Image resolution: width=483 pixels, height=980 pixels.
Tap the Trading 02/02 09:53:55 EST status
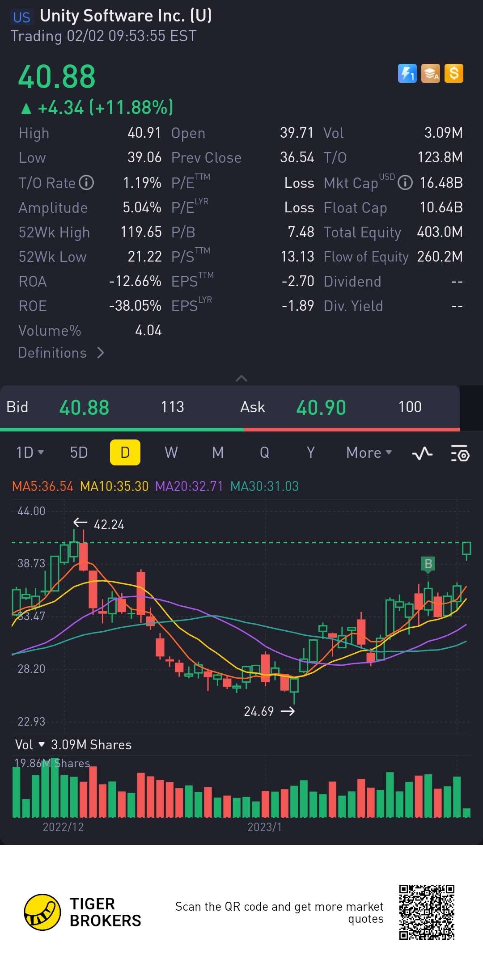click(103, 36)
